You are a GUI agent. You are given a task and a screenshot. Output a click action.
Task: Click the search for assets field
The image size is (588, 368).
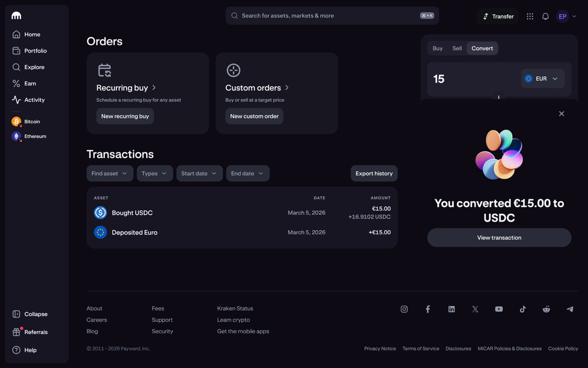point(332,16)
